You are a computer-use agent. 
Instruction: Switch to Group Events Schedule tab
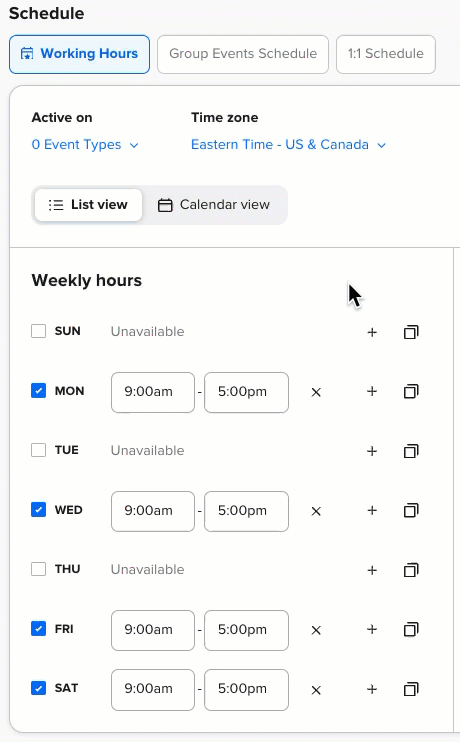[243, 54]
